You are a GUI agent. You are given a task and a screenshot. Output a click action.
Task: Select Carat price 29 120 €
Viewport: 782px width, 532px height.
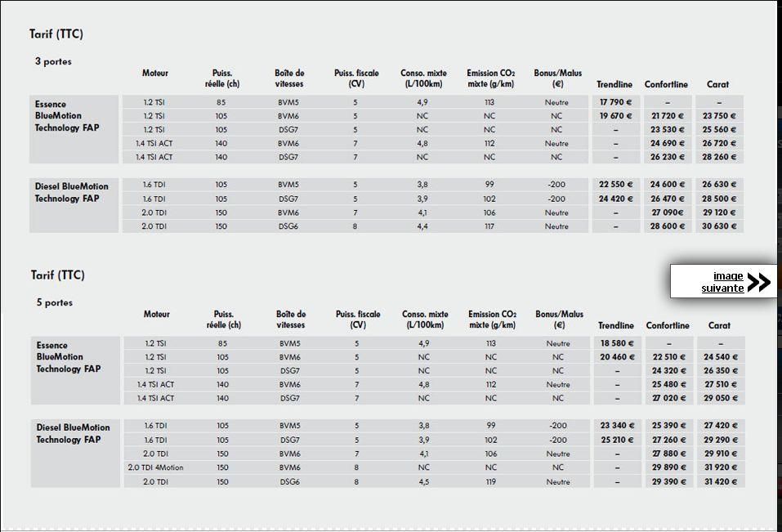[719, 212]
